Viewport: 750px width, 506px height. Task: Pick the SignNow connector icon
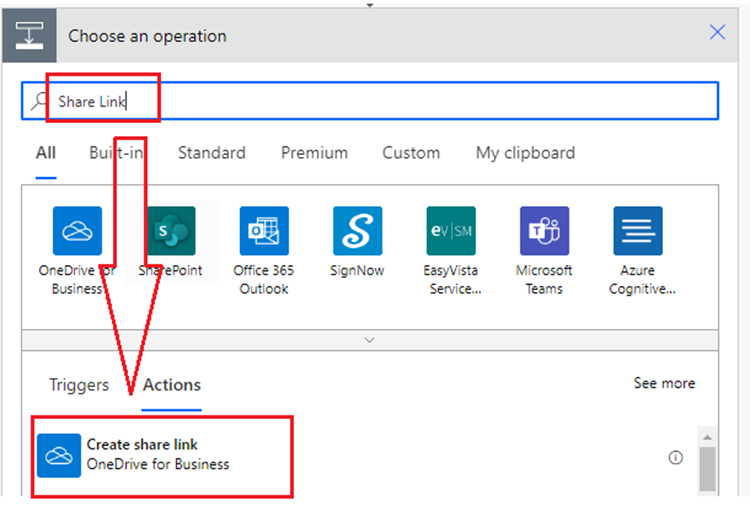pos(357,231)
